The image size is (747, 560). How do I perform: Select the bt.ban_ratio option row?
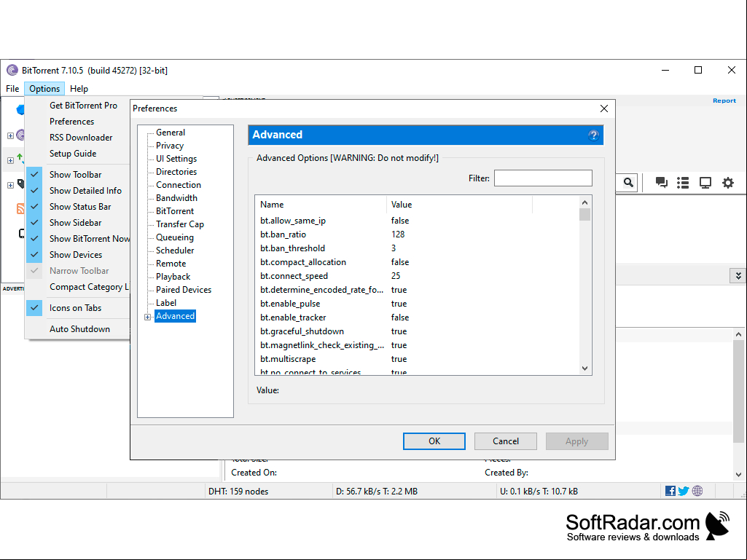point(418,234)
